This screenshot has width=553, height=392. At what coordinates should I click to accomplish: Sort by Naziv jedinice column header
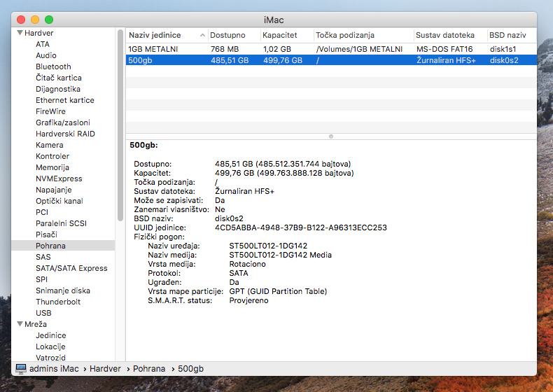155,35
